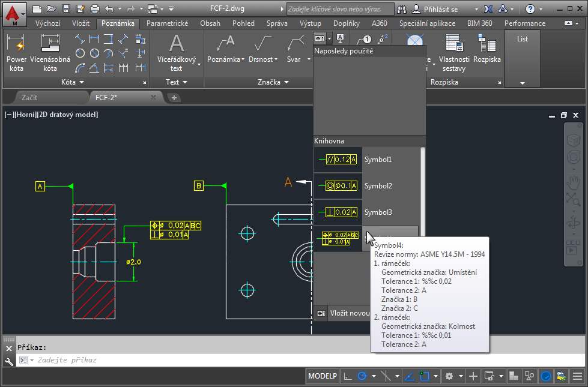Click the MODELP model space button
The height and width of the screenshot is (387, 588).
click(x=323, y=376)
